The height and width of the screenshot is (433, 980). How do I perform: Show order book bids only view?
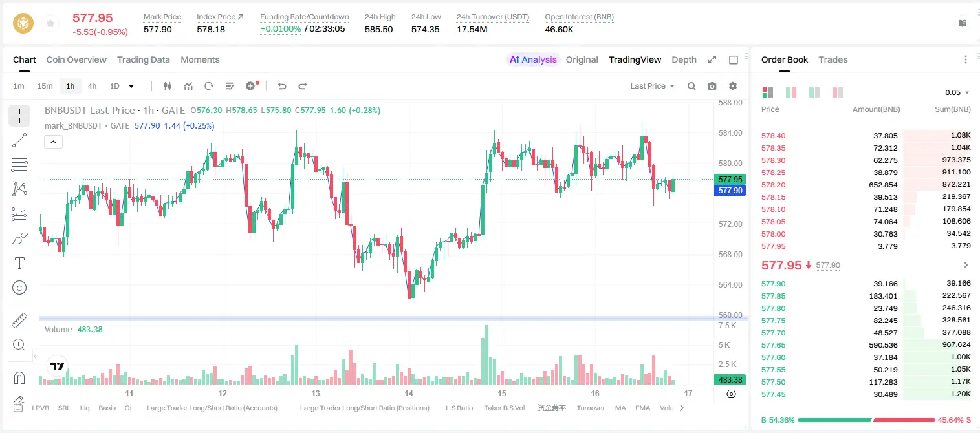click(x=814, y=92)
